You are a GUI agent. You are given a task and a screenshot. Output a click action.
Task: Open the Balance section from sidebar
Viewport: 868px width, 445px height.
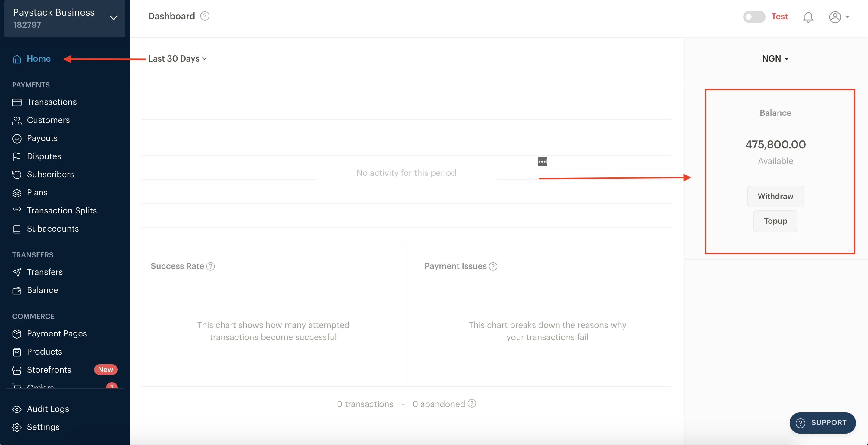point(42,289)
